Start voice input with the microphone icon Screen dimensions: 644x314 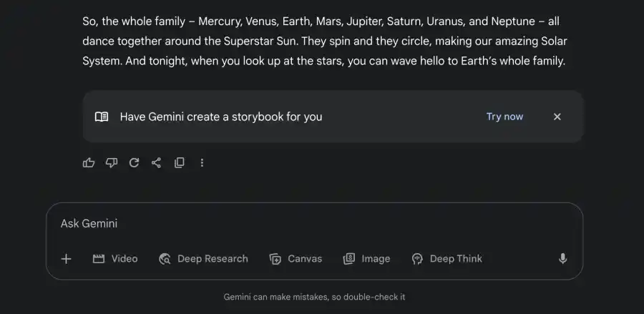[x=562, y=259]
